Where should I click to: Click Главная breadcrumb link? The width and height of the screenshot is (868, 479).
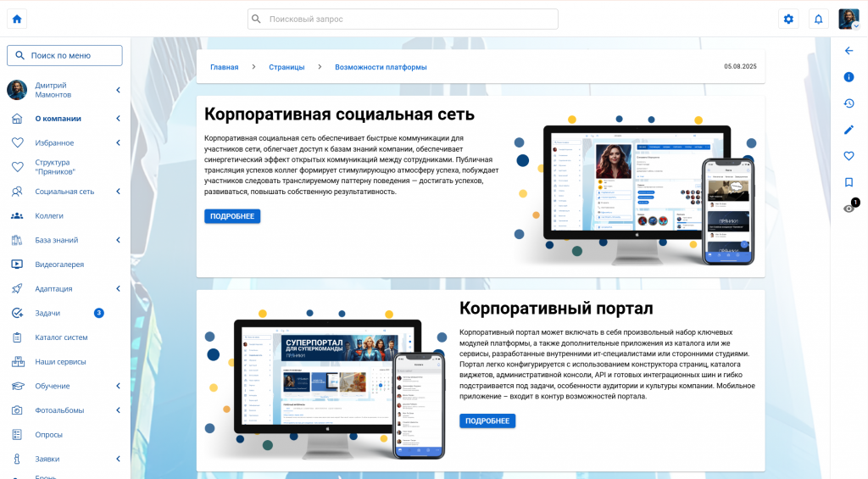pos(224,67)
